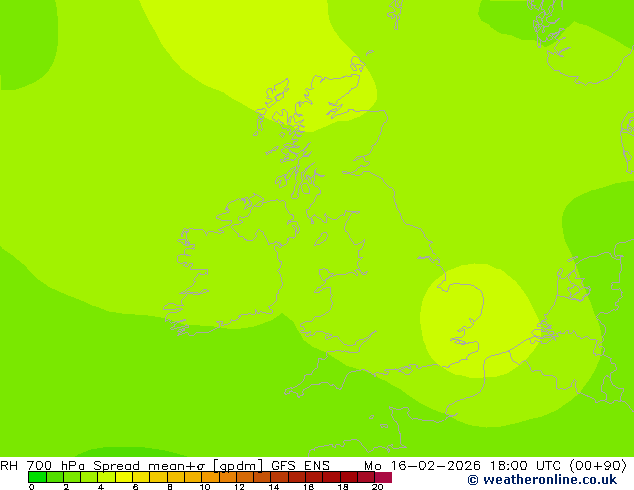Image resolution: width=634 pixels, height=490 pixels.
Task: Select the legend swatch between 8 and 9
Action: (176, 477)
